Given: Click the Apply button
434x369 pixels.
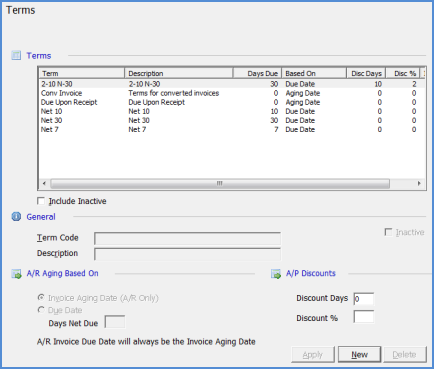Looking at the screenshot, I should (313, 355).
